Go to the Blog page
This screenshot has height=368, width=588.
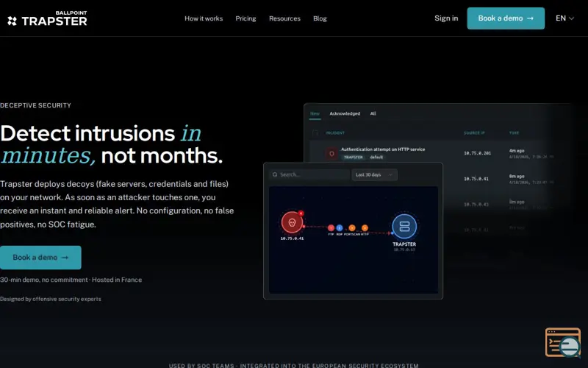tap(320, 18)
